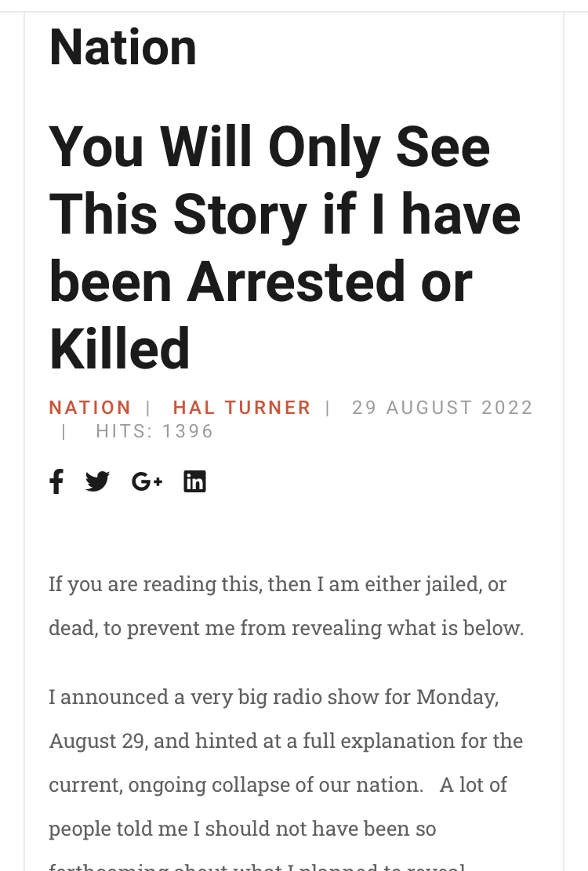Share article on LinkedIn
This screenshot has height=871, width=588.
pos(194,481)
